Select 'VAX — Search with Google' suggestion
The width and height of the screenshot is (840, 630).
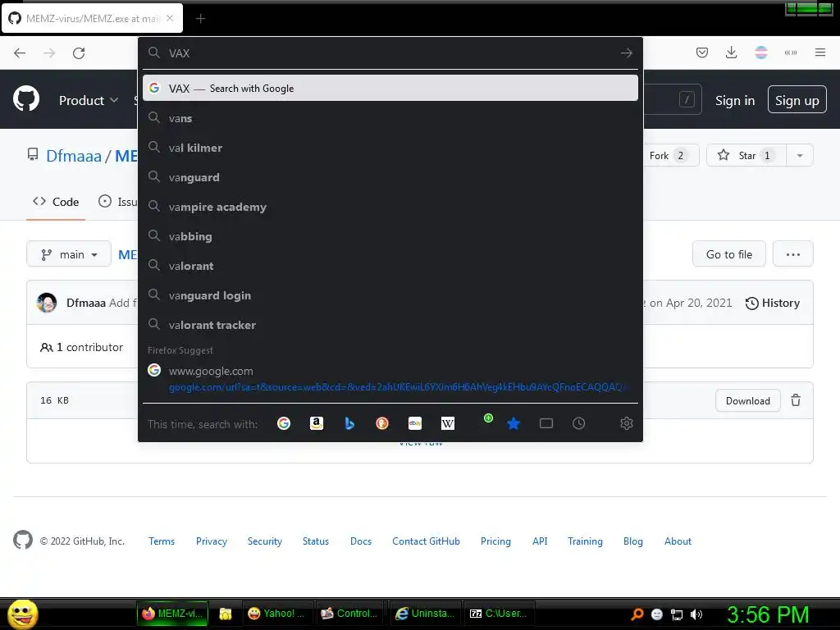[x=390, y=88]
